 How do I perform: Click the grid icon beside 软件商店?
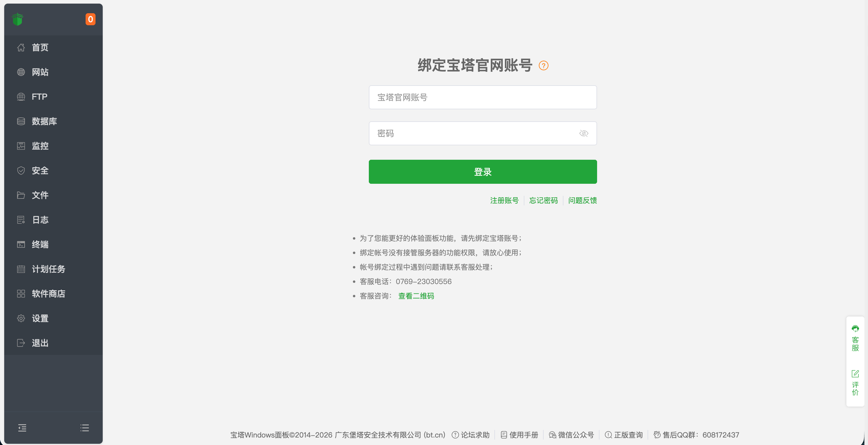click(x=21, y=293)
